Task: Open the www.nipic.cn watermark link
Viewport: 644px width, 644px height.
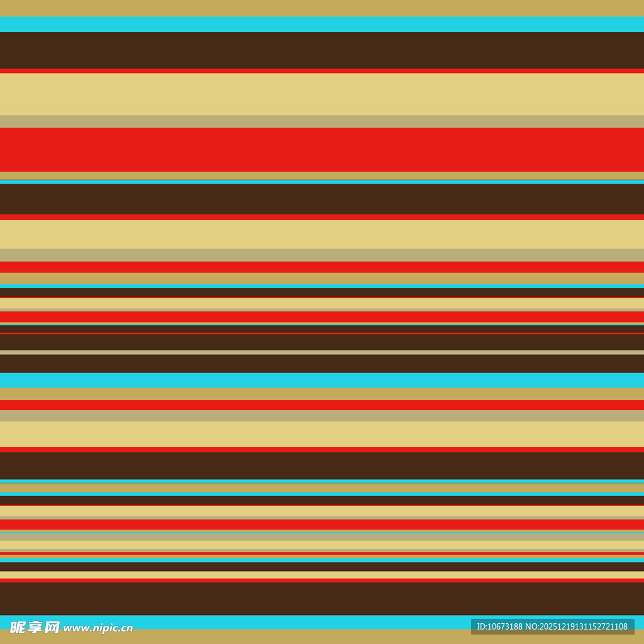Action: point(98,628)
